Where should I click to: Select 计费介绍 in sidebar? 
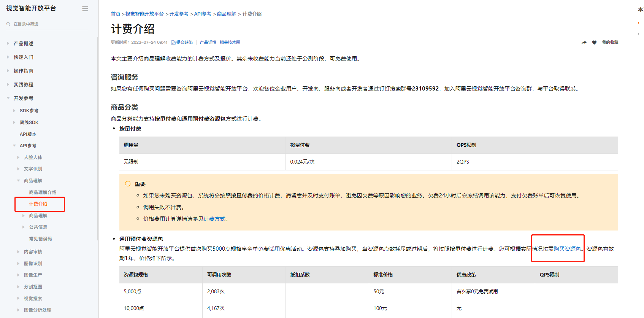38,204
